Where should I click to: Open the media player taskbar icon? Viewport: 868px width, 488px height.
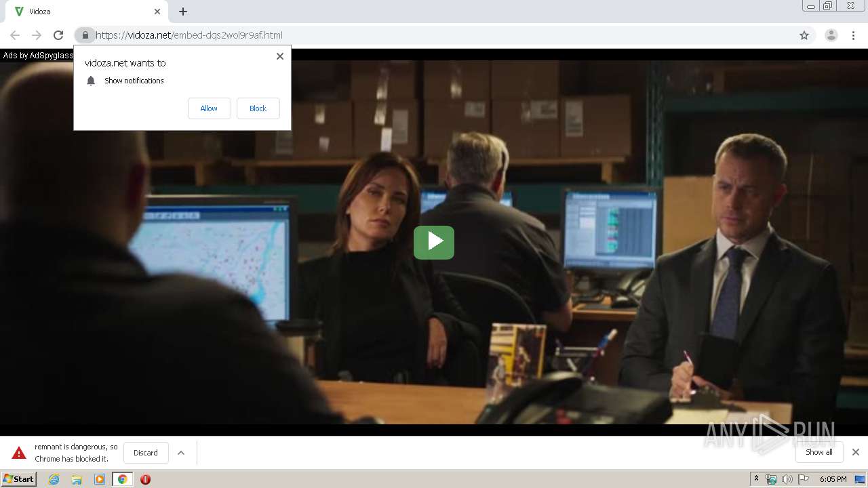coord(100,479)
